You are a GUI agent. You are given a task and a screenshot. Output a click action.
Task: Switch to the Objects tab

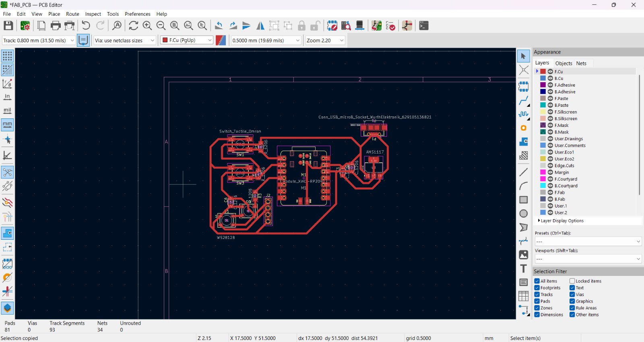[563, 63]
